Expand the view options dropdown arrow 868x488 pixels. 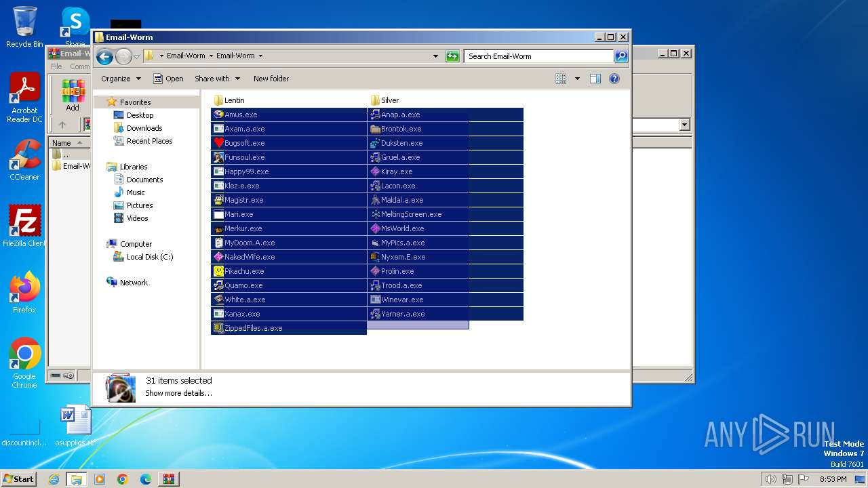[577, 79]
